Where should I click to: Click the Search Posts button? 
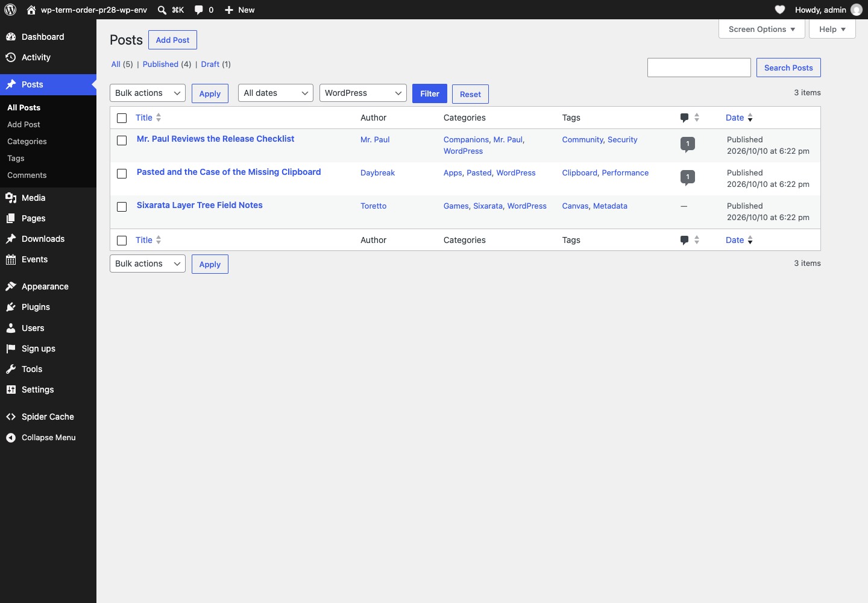click(x=788, y=68)
